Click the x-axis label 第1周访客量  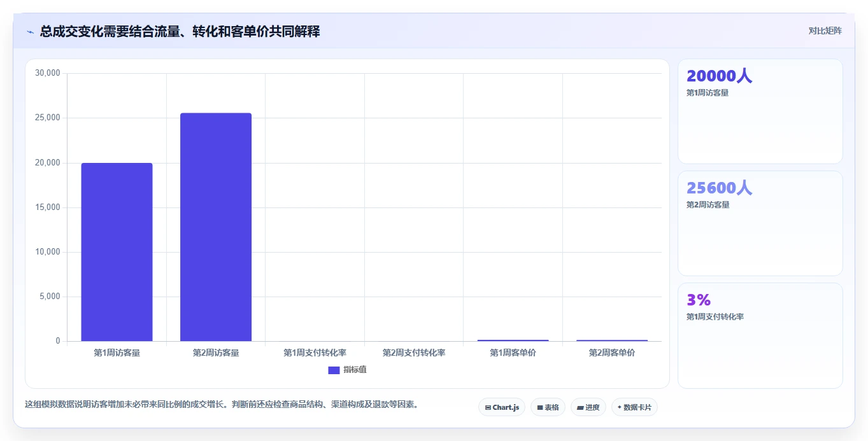click(x=117, y=353)
